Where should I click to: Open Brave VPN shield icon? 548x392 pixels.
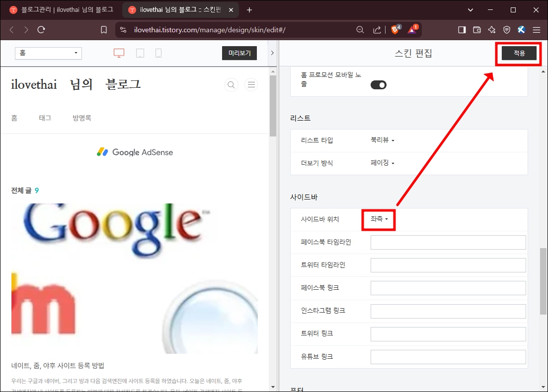coord(507,30)
